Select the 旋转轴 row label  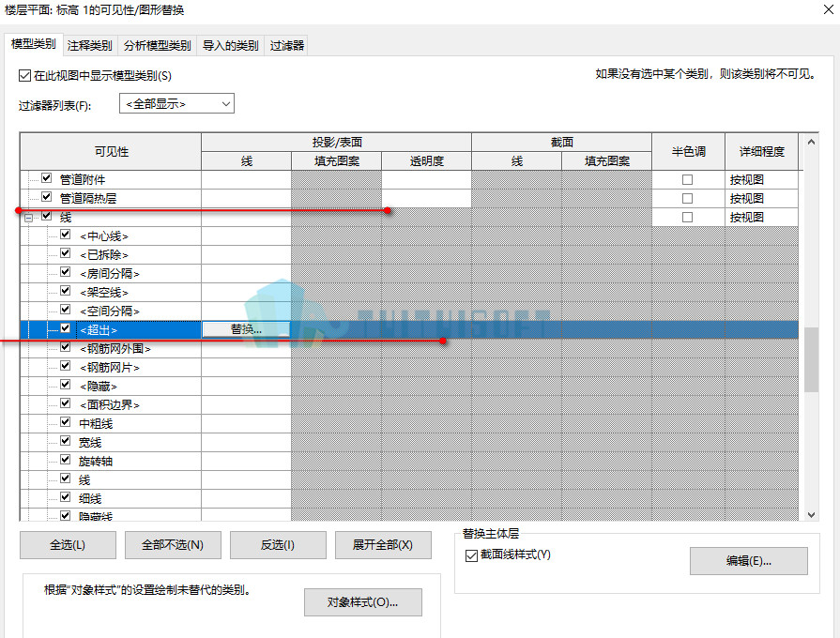(96, 462)
